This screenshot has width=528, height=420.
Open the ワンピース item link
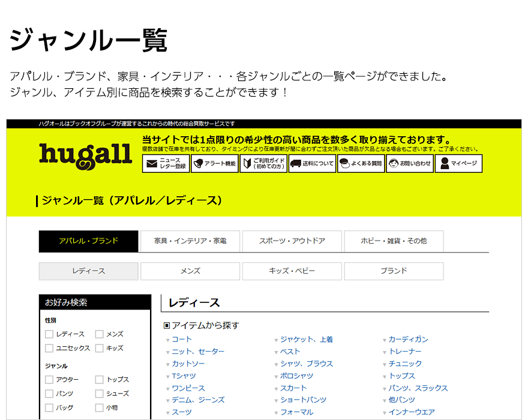[188, 388]
